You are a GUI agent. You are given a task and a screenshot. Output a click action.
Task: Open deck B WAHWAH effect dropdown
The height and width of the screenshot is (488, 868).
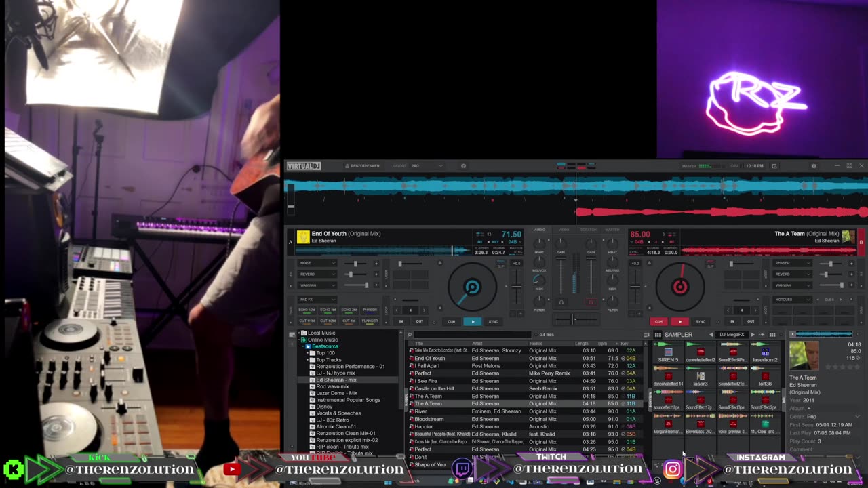tap(792, 285)
